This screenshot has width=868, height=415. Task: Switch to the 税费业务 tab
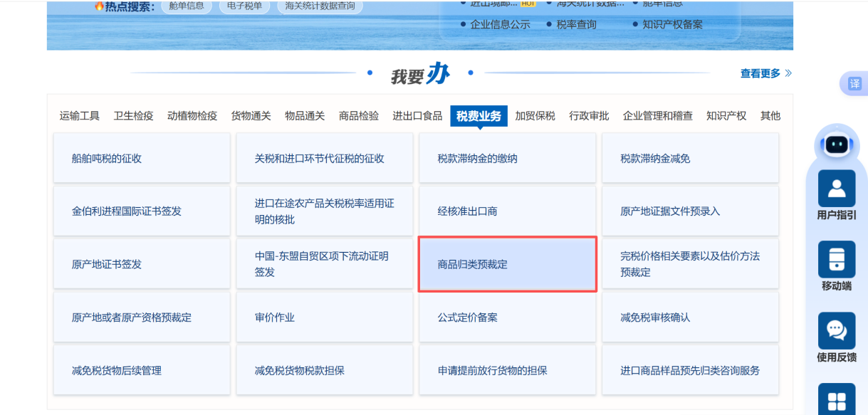pos(479,116)
